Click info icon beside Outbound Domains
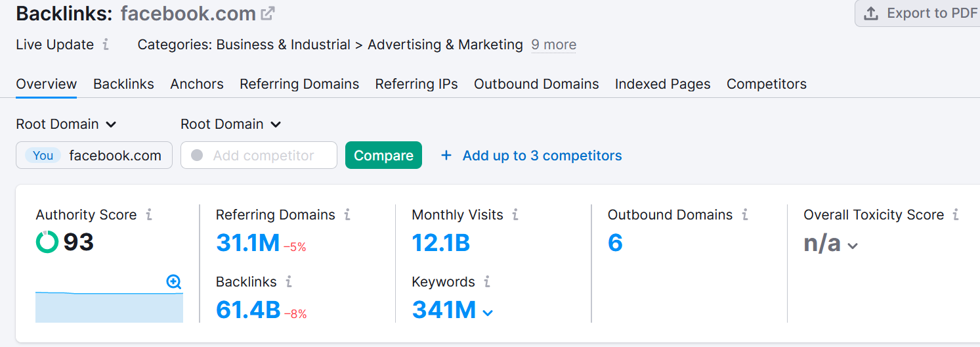Viewport: 980px width, 347px height. (745, 215)
